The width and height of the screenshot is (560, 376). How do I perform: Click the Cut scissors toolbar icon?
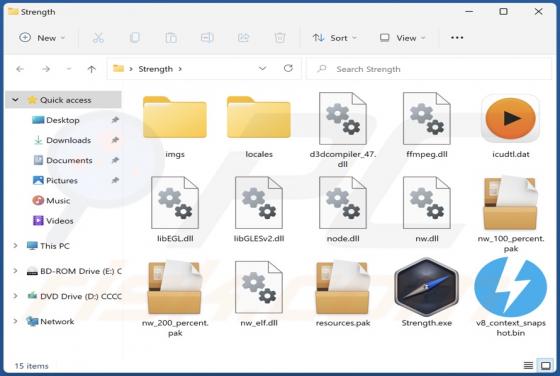[x=98, y=38]
